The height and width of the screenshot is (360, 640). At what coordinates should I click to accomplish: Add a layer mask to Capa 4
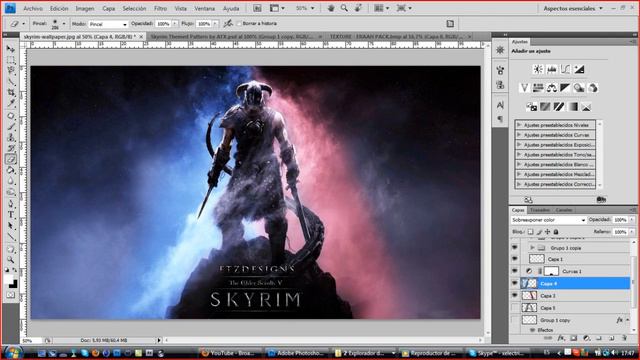click(573, 338)
